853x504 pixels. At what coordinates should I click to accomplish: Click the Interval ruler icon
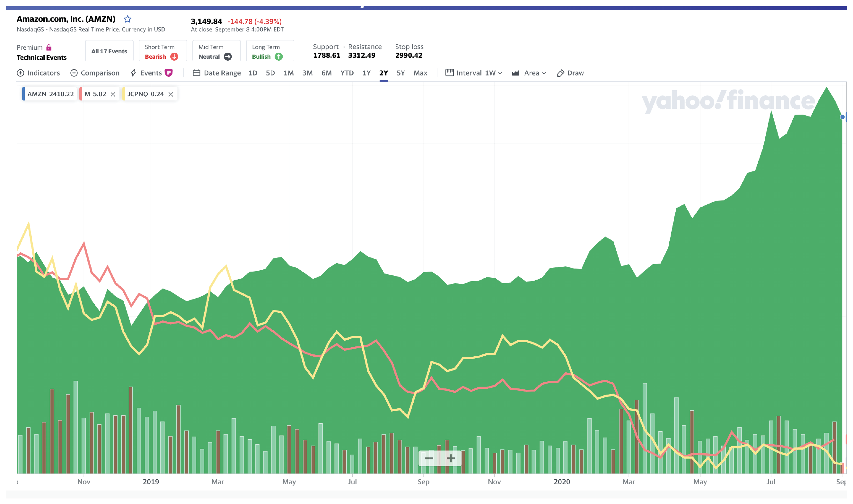(449, 73)
